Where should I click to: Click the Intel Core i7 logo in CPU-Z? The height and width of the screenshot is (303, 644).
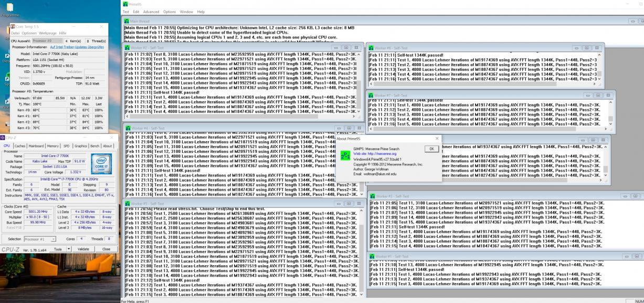[101, 164]
